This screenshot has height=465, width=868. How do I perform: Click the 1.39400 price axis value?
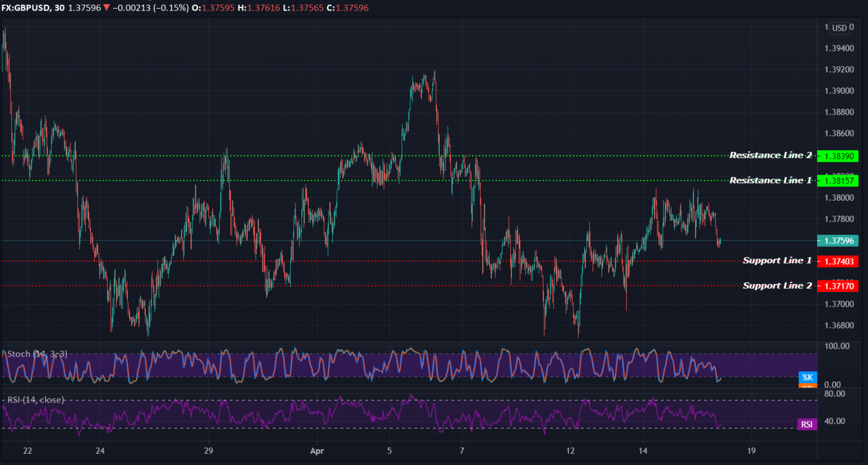[839, 48]
